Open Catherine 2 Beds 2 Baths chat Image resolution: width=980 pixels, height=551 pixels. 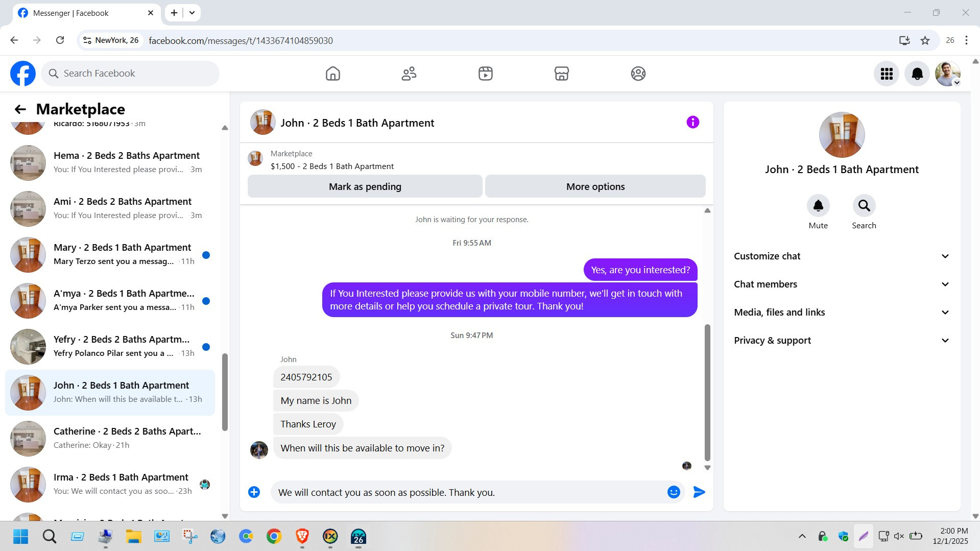pos(110,439)
